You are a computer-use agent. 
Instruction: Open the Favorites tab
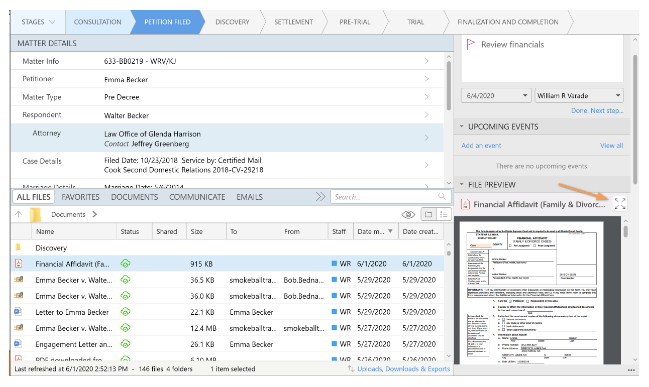(80, 197)
